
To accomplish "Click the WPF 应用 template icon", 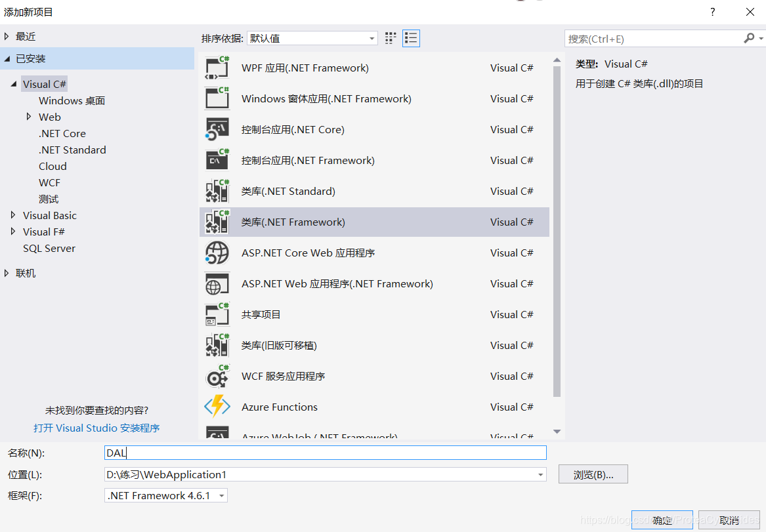I will pyautogui.click(x=217, y=68).
